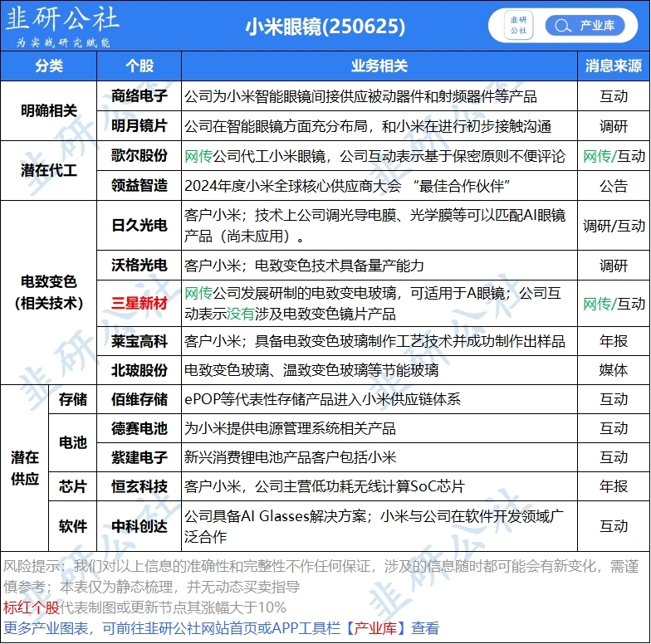Click 日久光电 description about 调光导电膜

point(374,226)
